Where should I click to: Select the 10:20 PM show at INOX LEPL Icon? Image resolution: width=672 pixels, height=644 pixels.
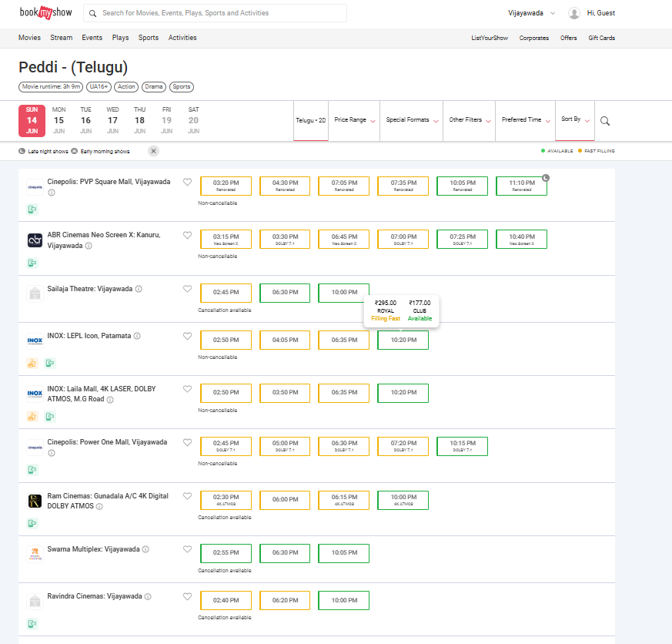(403, 340)
